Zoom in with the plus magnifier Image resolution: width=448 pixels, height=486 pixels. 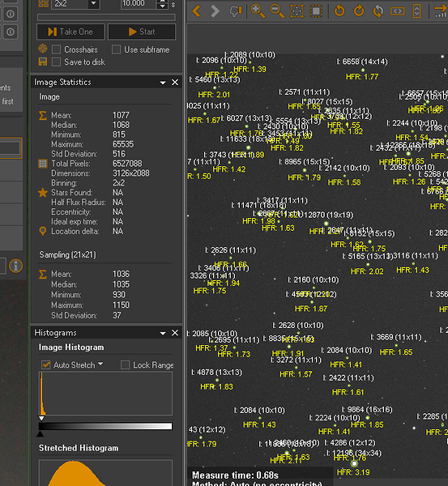[258, 11]
